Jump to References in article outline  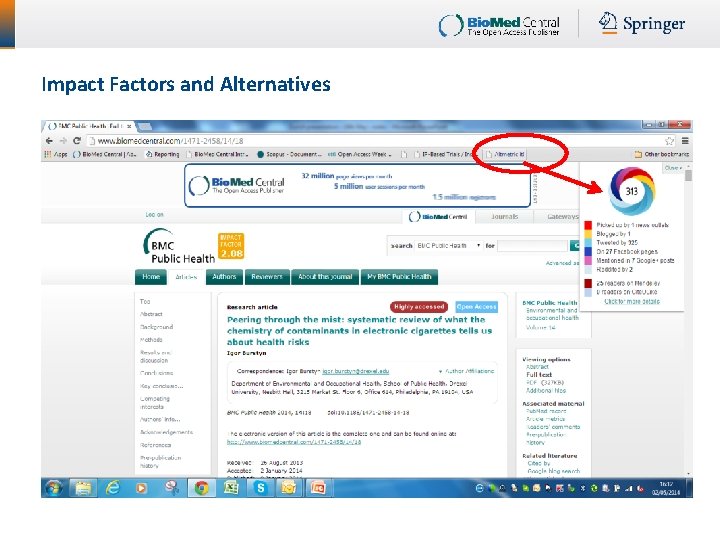click(x=156, y=445)
